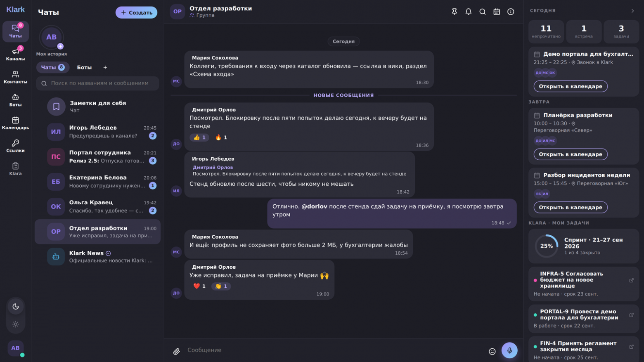The height and width of the screenshot is (362, 644).
Task: Show chat info panel
Action: pos(511,12)
